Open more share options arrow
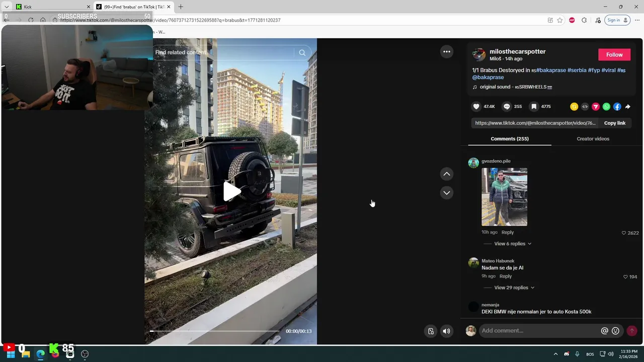Screen dimensions: 644x362 click(628, 107)
